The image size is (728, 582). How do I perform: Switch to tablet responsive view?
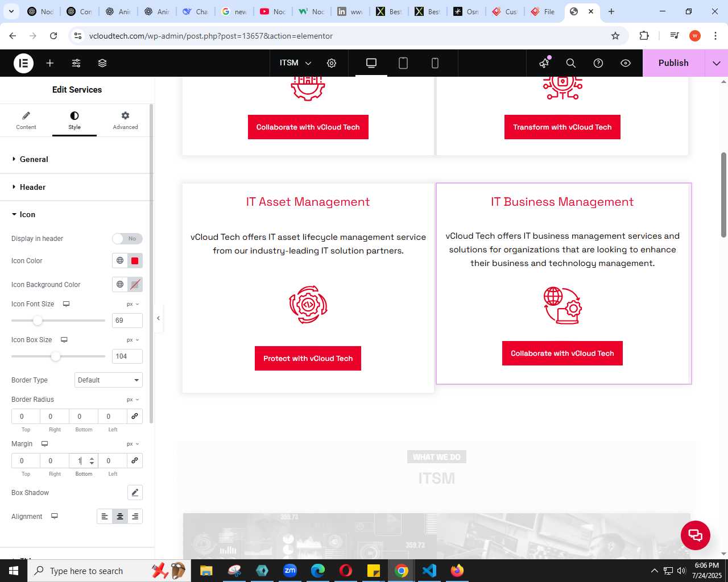(x=403, y=63)
